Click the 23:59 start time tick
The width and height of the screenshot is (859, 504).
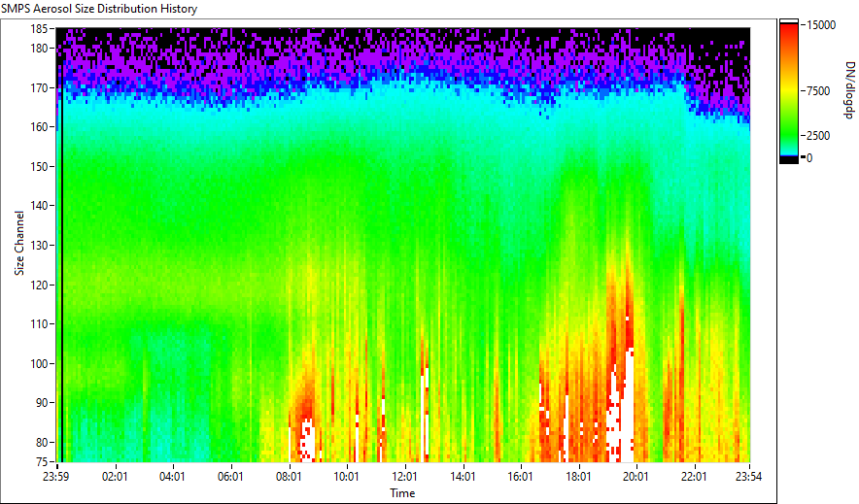click(56, 477)
